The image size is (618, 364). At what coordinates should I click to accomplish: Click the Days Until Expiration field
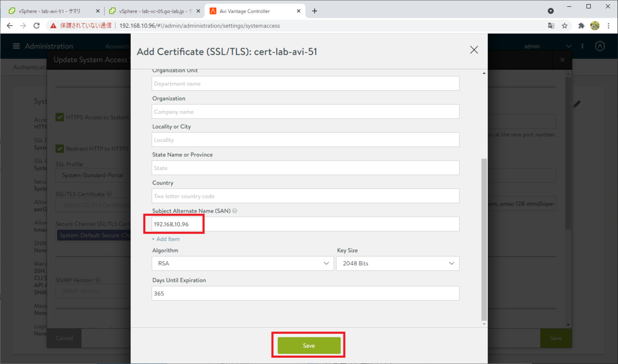[305, 293]
